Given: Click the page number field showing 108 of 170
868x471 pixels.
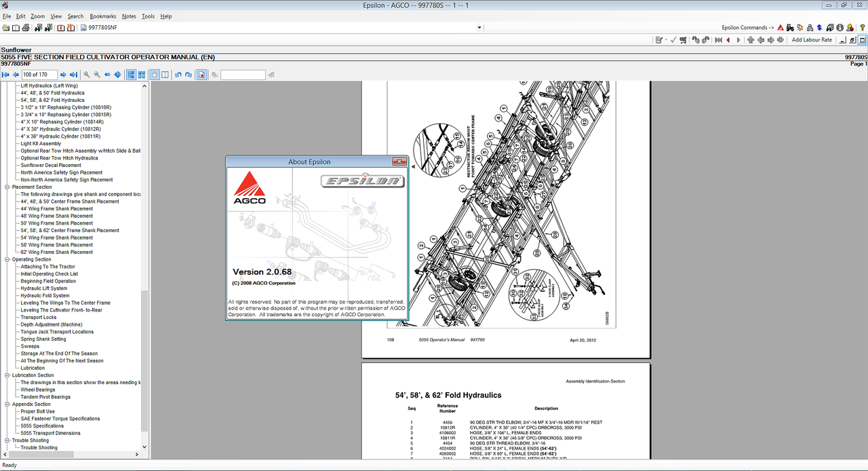Looking at the screenshot, I should [39, 75].
